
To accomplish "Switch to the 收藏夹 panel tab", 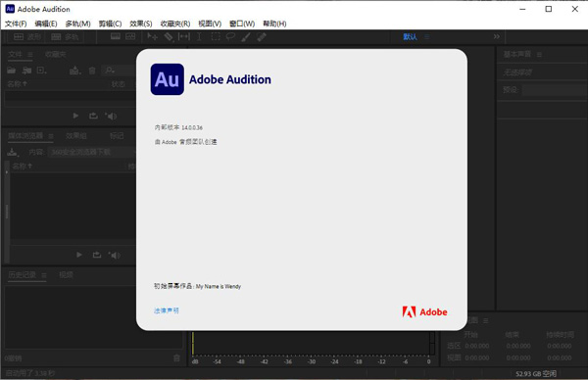I will (x=56, y=54).
